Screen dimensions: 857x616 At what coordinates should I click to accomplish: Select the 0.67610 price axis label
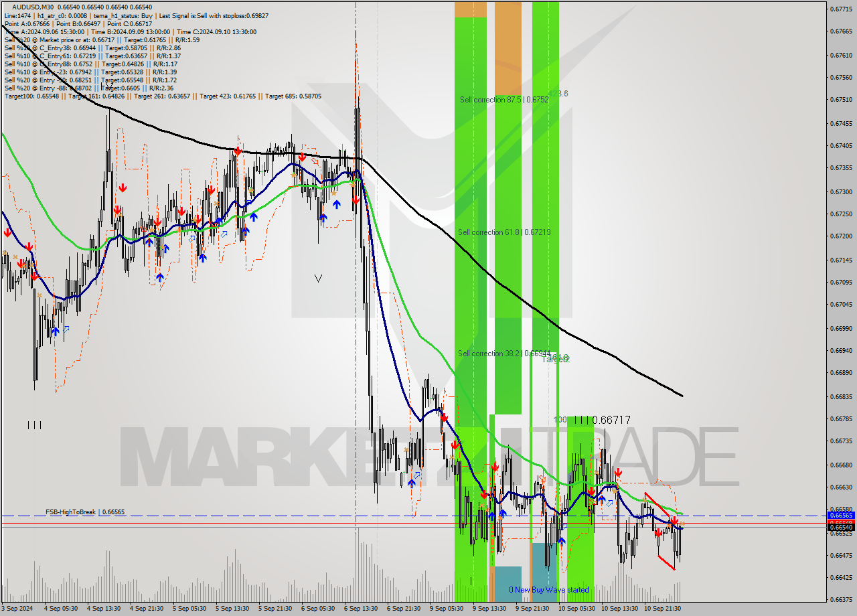tap(841, 55)
